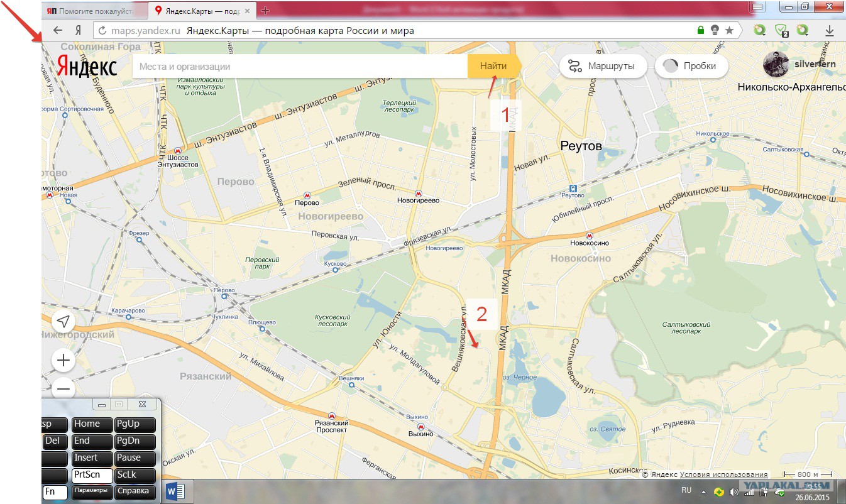Click the Места и организации search field
The image size is (846, 504).
[300, 66]
